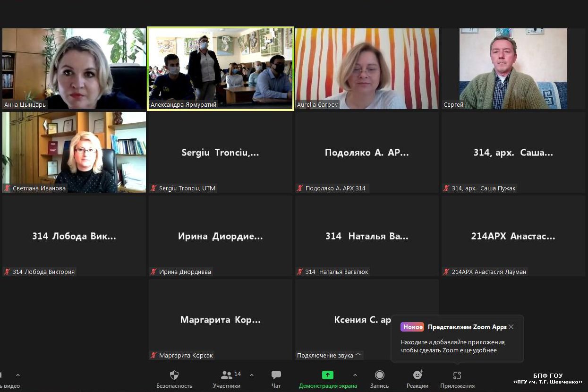Select 214АРХ Анастасия Лауман tile
This screenshot has height=392, width=588.
tap(513, 236)
